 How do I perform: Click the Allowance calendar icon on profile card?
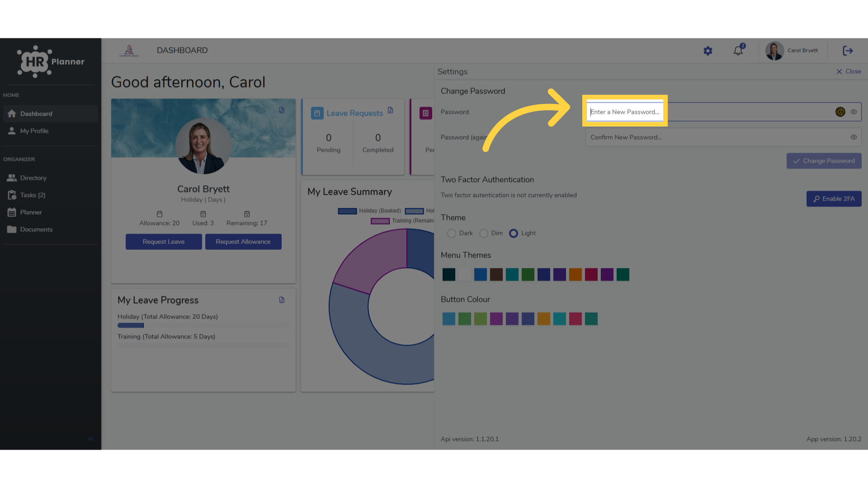pyautogui.click(x=160, y=214)
